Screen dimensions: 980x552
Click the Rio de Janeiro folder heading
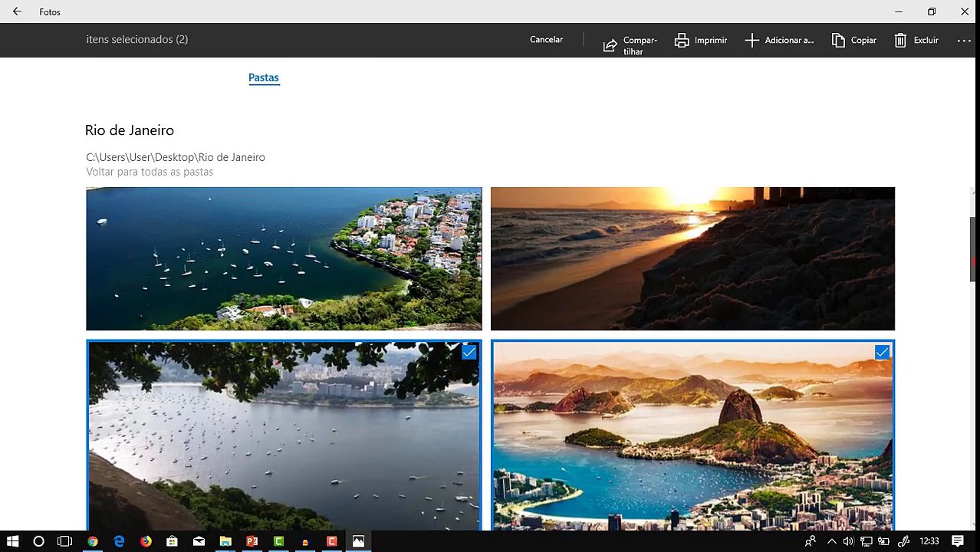pos(130,130)
